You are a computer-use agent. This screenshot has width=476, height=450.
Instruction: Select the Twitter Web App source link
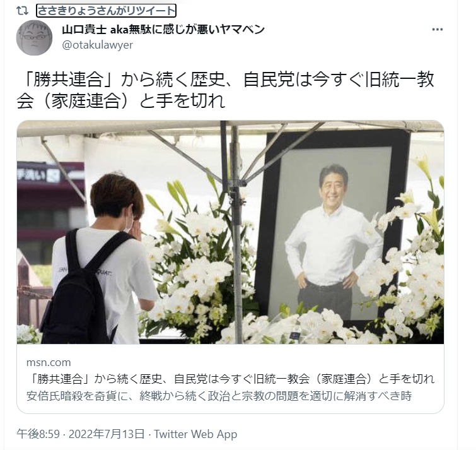point(195,434)
